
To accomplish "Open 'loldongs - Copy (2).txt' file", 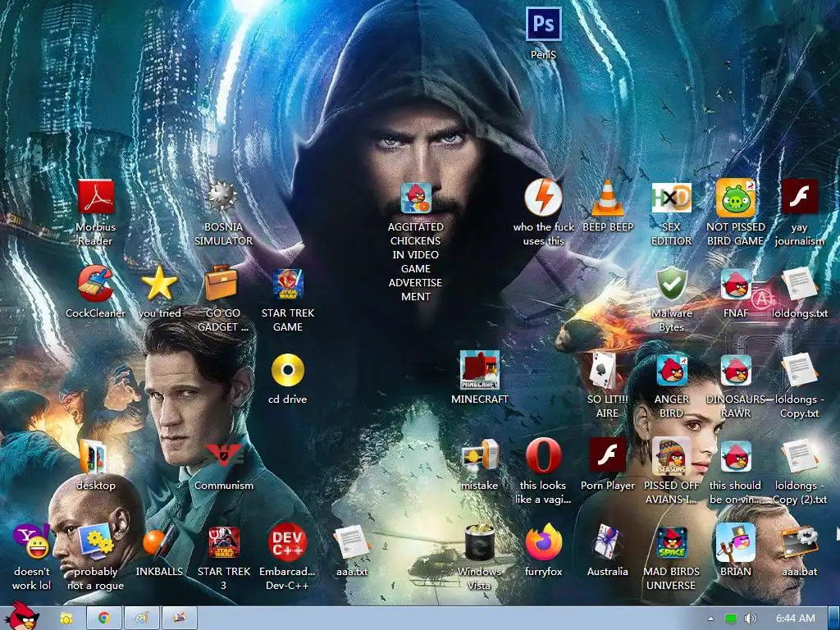I will point(799,456).
